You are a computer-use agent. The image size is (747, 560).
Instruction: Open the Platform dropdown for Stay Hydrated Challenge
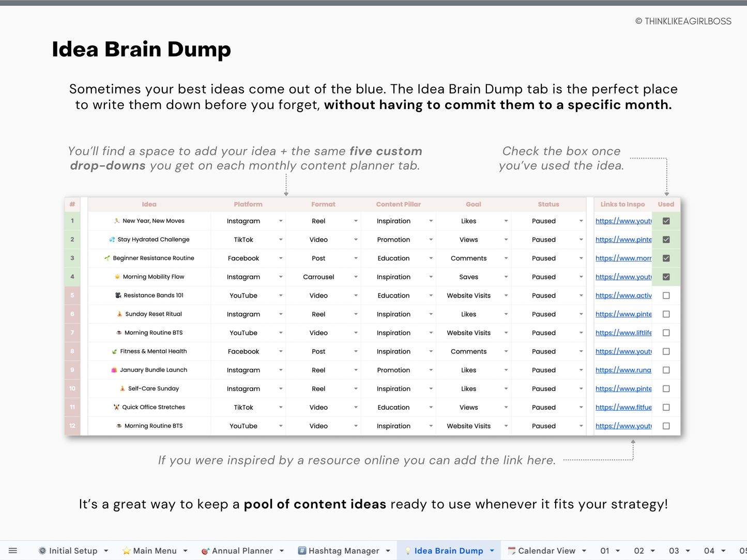pyautogui.click(x=281, y=239)
